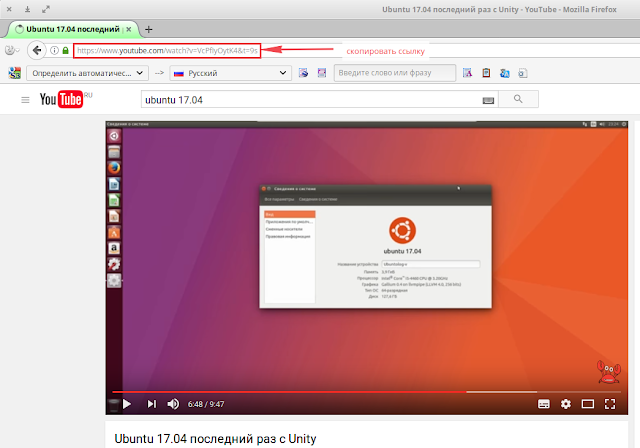Click the translator language swap icon
The image size is (640, 448).
pyautogui.click(x=504, y=73)
